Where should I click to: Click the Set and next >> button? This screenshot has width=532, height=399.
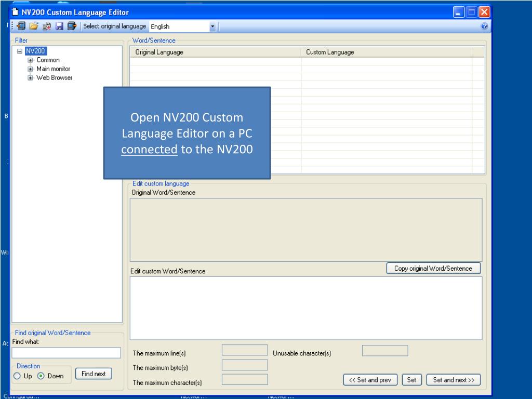click(x=454, y=380)
